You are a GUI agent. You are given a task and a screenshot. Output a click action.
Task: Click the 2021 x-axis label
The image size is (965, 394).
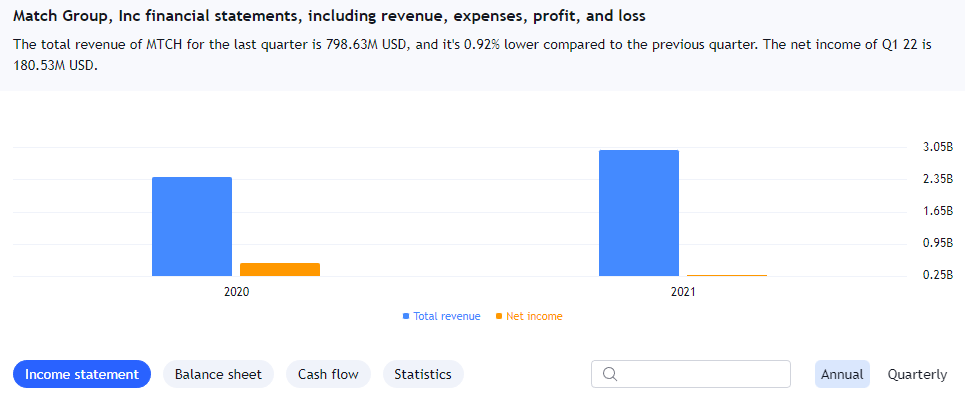click(683, 292)
